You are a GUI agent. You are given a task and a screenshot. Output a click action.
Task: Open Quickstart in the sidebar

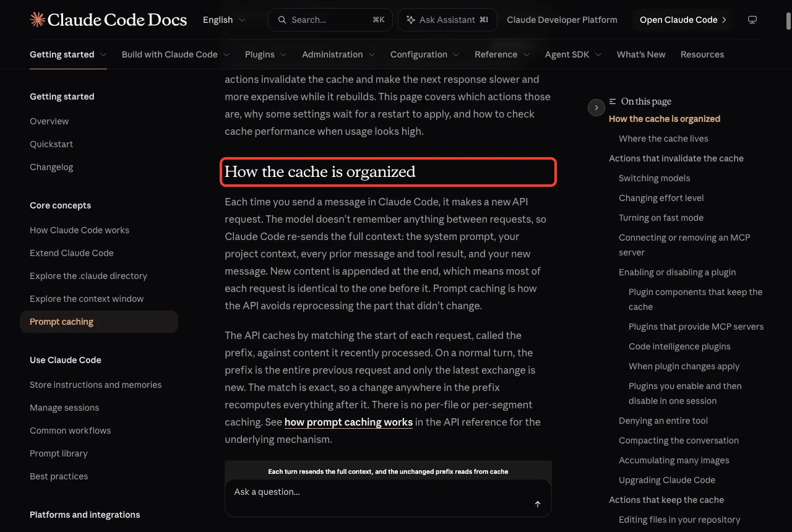(x=51, y=144)
